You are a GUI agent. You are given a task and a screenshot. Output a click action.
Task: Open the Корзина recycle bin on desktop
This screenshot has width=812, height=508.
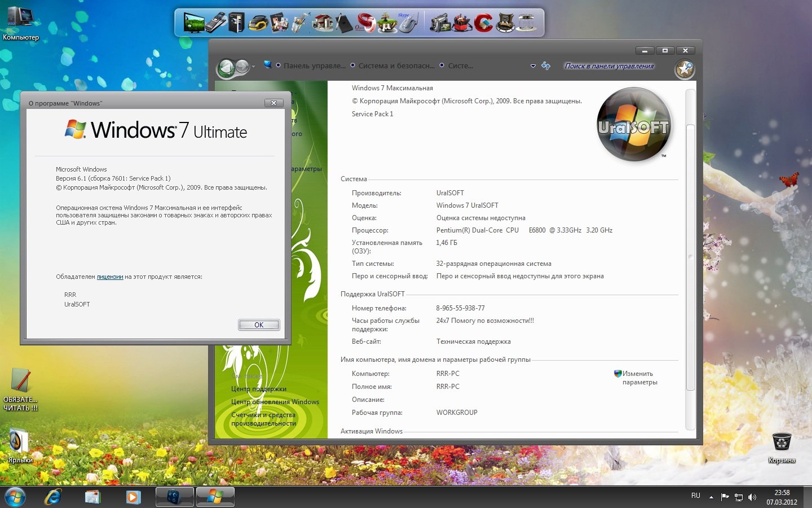point(782,448)
